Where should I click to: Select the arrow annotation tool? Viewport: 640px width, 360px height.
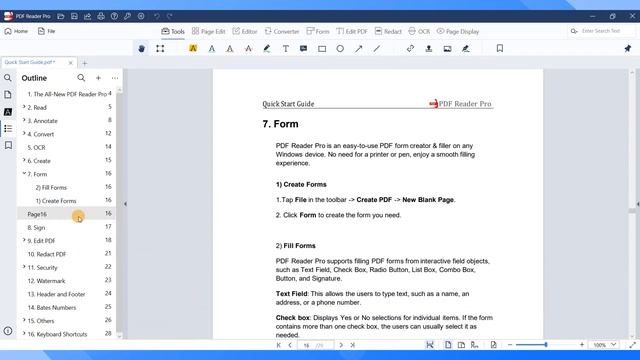coord(359,49)
